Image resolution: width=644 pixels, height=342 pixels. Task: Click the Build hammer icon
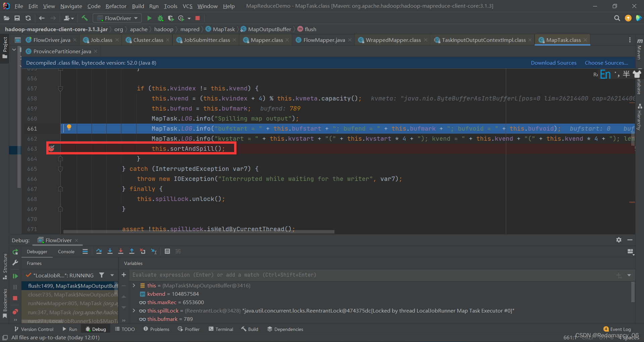pyautogui.click(x=85, y=18)
